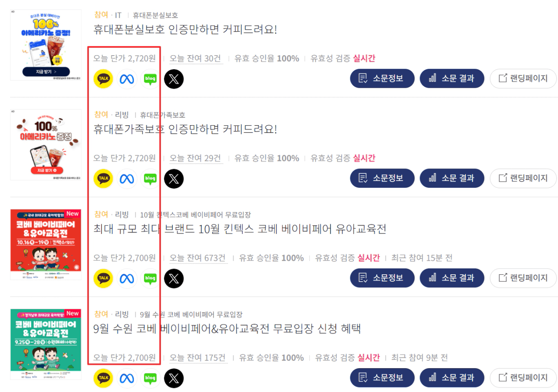Open 소문 결과 for 휴대폰가족보호 campaign
This screenshot has height=392, width=558.
pos(452,178)
